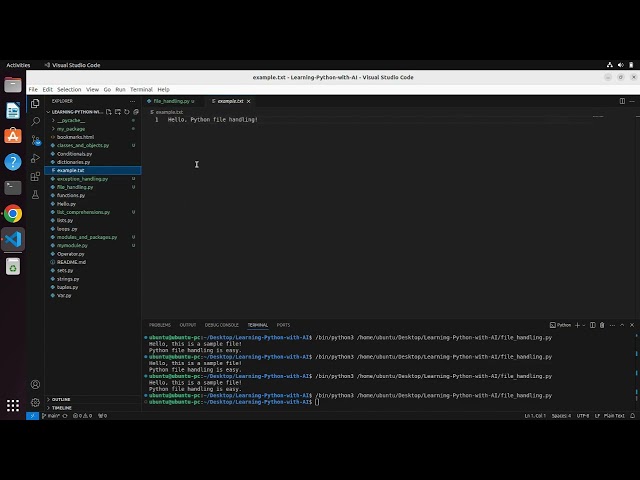Open editor more actions ellipsis
Screen dimensions: 640x480
pyautogui.click(x=632, y=101)
